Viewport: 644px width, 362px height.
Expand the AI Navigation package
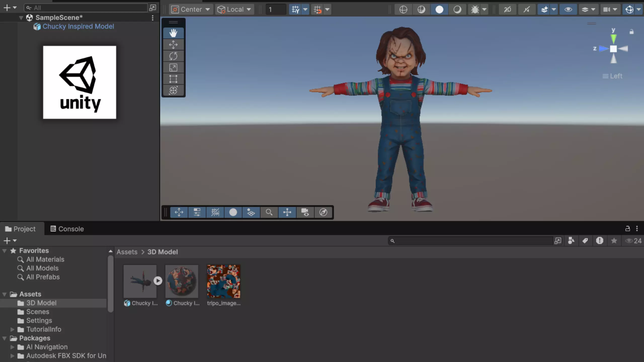pos(12,347)
